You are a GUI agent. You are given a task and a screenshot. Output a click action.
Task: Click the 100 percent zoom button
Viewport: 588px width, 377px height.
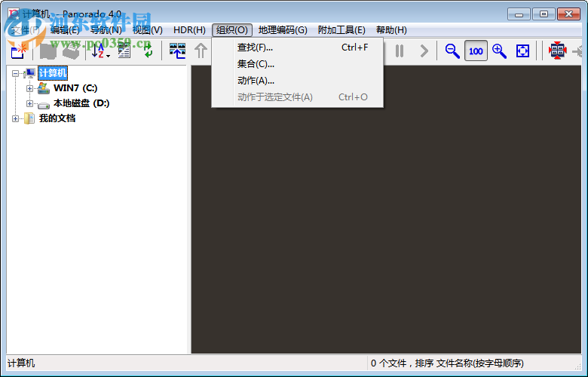[x=476, y=51]
